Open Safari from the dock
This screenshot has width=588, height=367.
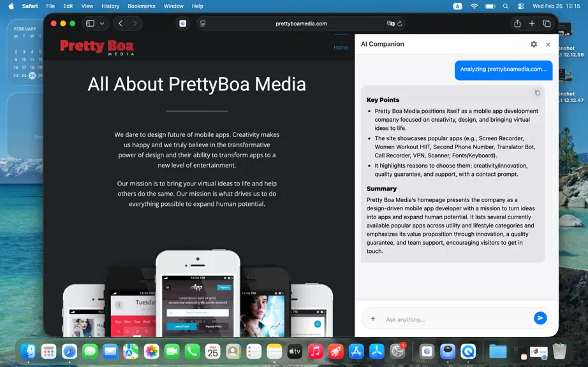tap(70, 351)
